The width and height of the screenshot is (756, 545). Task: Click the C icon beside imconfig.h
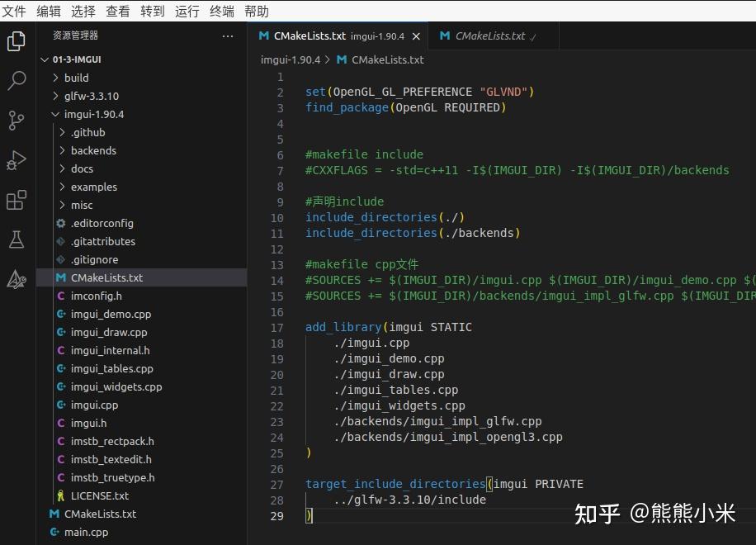point(59,296)
